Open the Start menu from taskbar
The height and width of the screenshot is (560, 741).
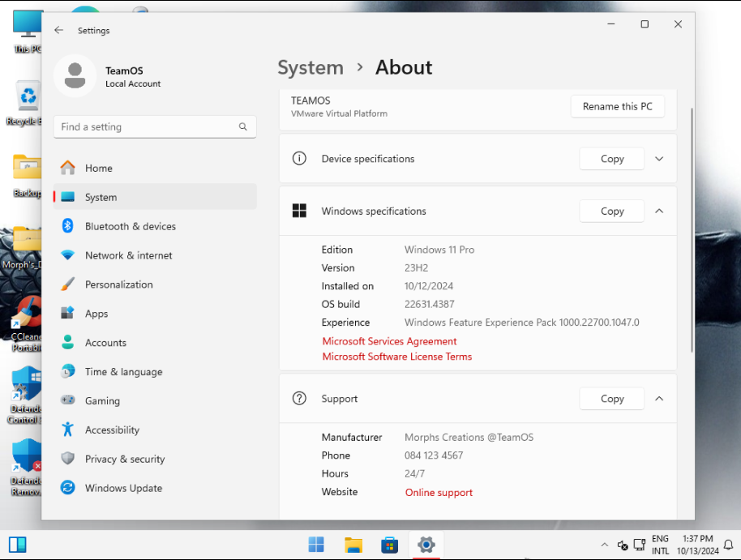(x=316, y=545)
